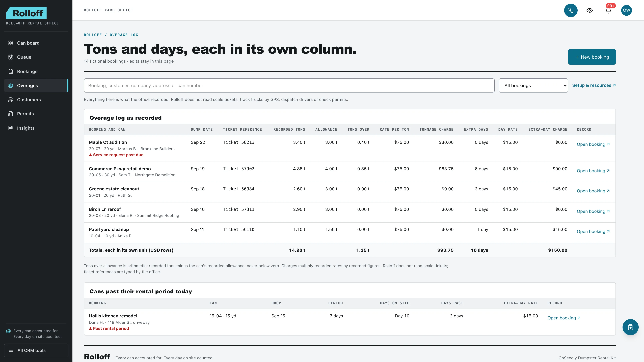Image resolution: width=644 pixels, height=362 pixels.
Task: Open booking for Patel yard cleanup
Action: [593, 232]
